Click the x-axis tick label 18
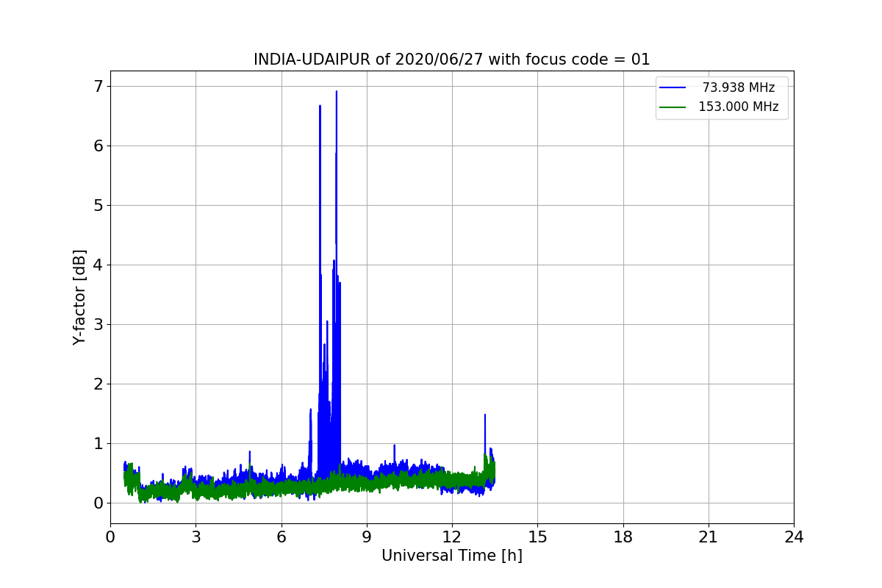This screenshot has width=882, height=588. coord(623,537)
